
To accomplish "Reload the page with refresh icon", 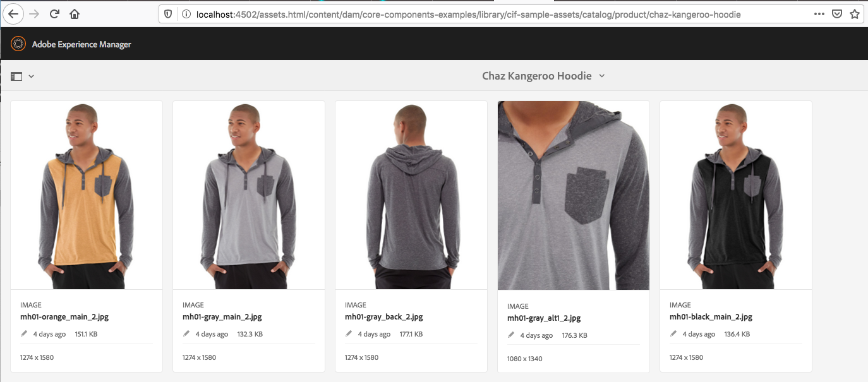I will click(55, 14).
